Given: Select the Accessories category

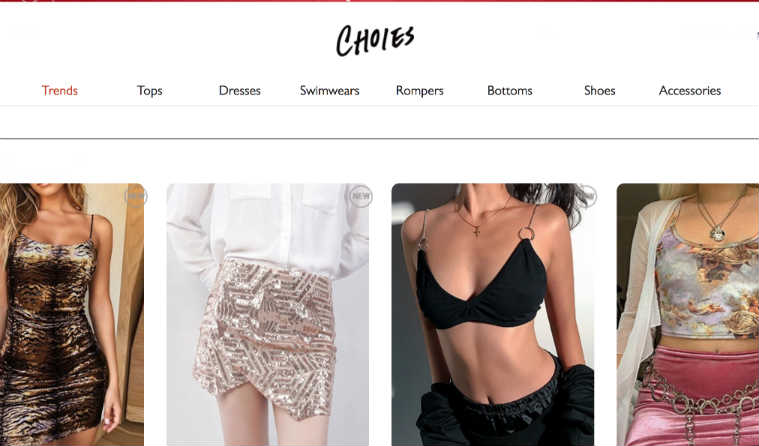Looking at the screenshot, I should click(x=690, y=91).
